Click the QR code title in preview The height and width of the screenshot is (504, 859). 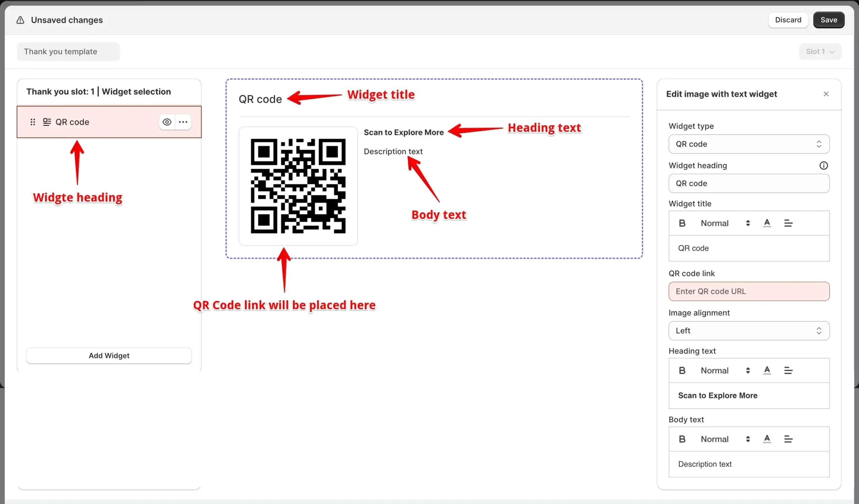[x=260, y=99]
